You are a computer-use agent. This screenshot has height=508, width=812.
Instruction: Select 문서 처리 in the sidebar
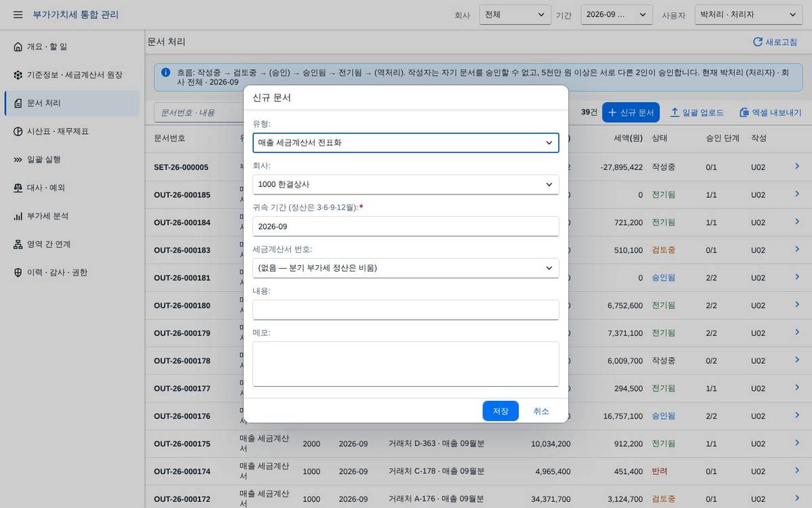72,104
